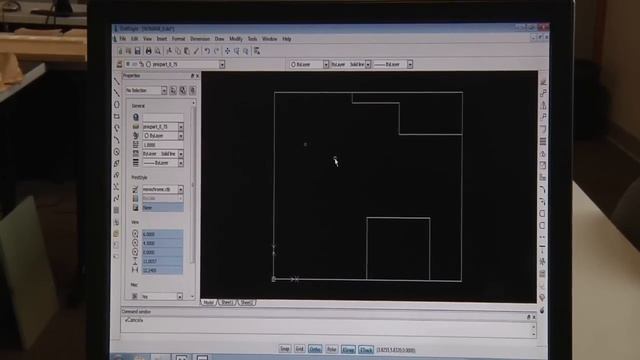The width and height of the screenshot is (640, 360).
Task: Switch to the Sheet1 tab
Action: (227, 302)
